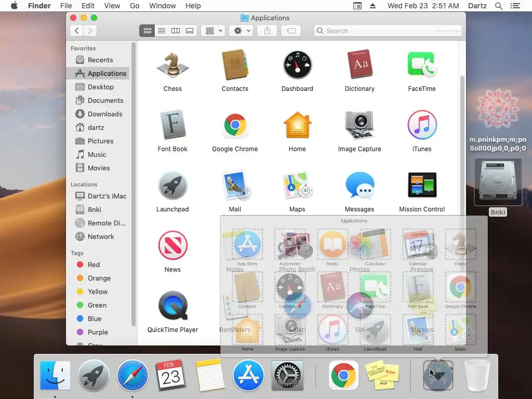Open the gear Action menu dropdown
The width and height of the screenshot is (532, 399).
(241, 31)
